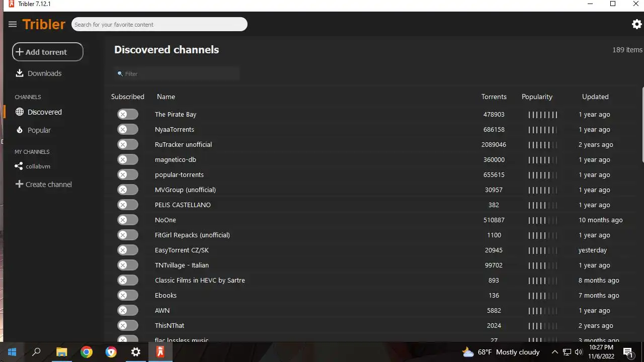The image size is (644, 362).
Task: Sort by Popularity column header
Action: point(537,97)
